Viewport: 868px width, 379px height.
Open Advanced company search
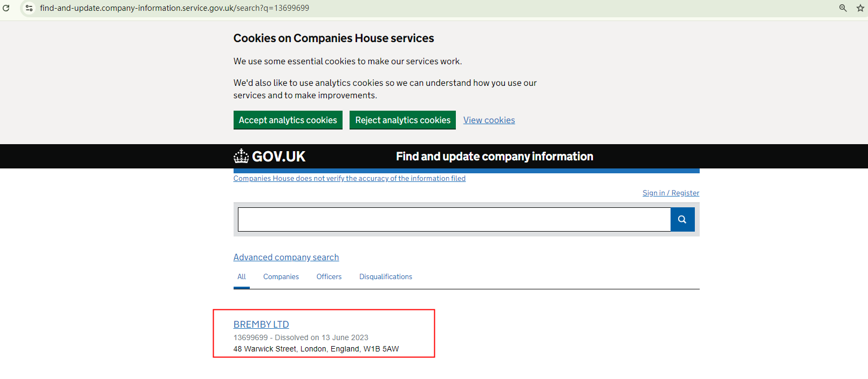point(286,258)
